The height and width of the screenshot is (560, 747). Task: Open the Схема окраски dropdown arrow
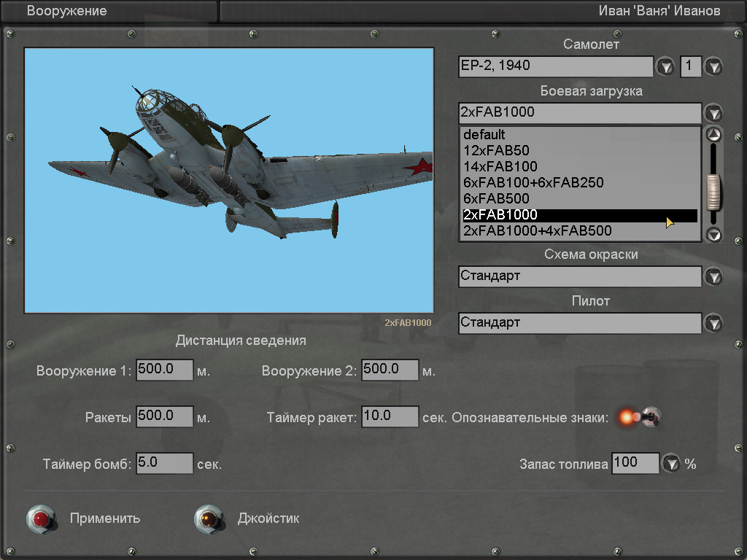pyautogui.click(x=713, y=276)
